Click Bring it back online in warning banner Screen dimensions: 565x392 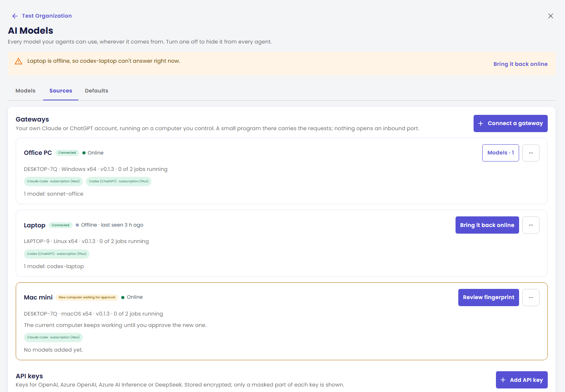(x=520, y=64)
